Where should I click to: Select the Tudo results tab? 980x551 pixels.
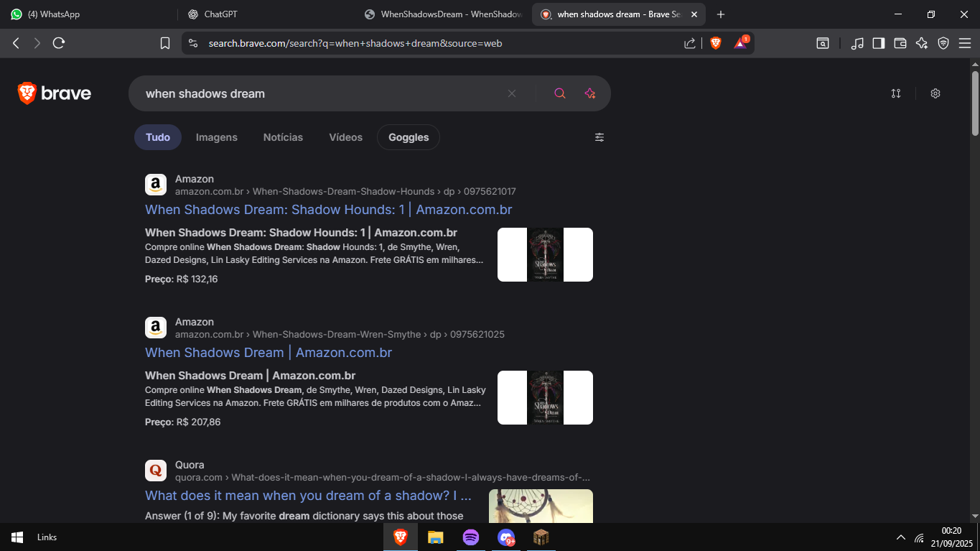(158, 137)
